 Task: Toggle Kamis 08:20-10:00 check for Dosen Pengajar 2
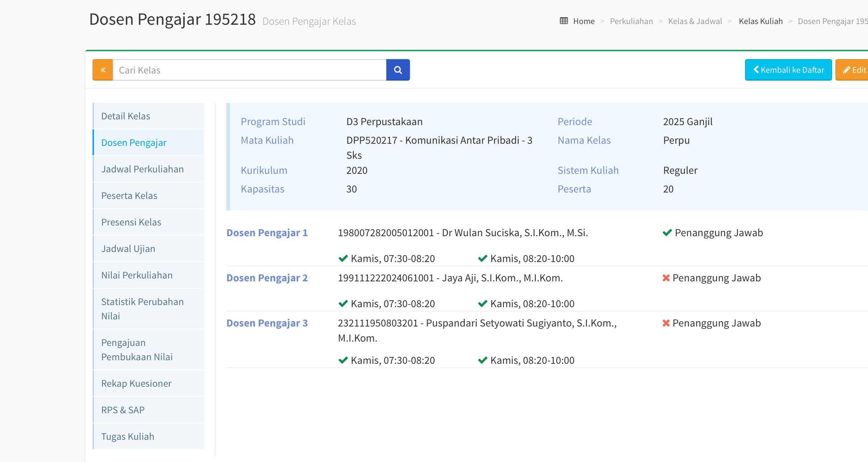[483, 304]
